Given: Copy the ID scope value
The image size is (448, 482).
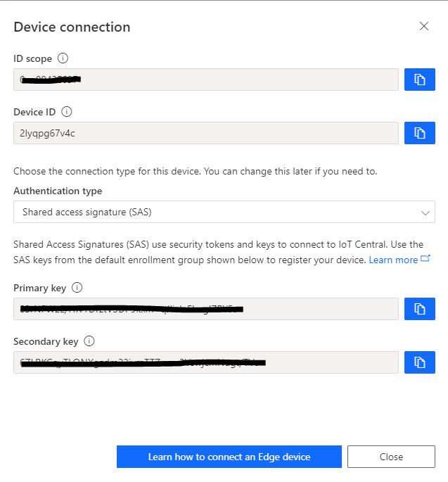Looking at the screenshot, I should 420,80.
